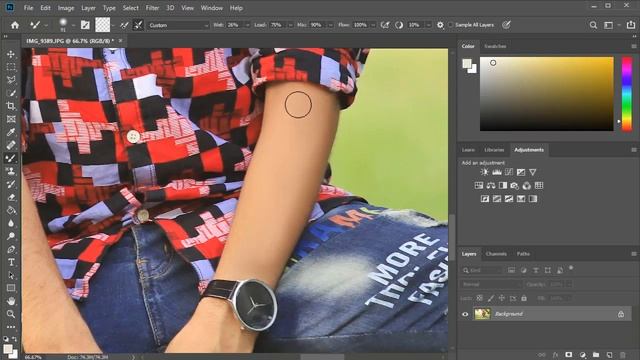Select the Healing Brush tool

tap(11, 145)
